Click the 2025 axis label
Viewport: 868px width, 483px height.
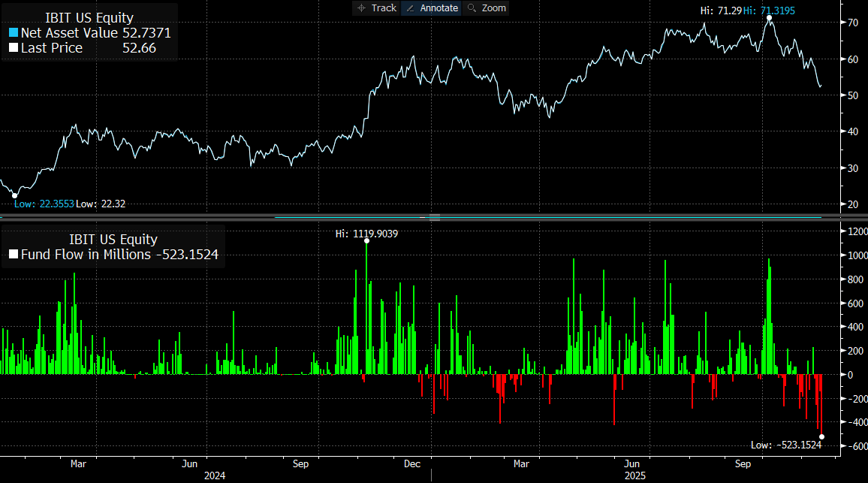pos(636,475)
